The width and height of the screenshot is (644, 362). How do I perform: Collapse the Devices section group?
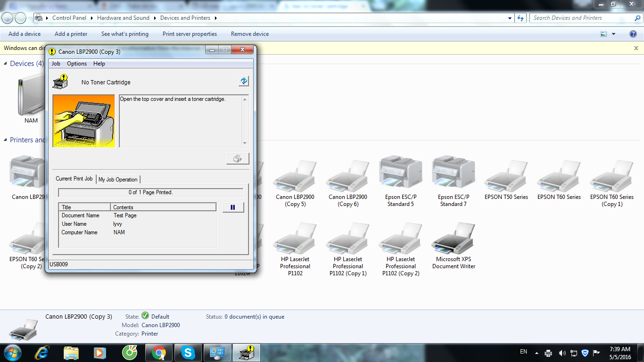pyautogui.click(x=6, y=64)
